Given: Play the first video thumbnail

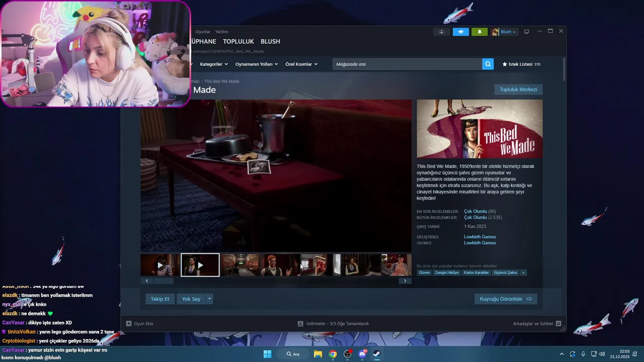Looking at the screenshot, I should (160, 265).
